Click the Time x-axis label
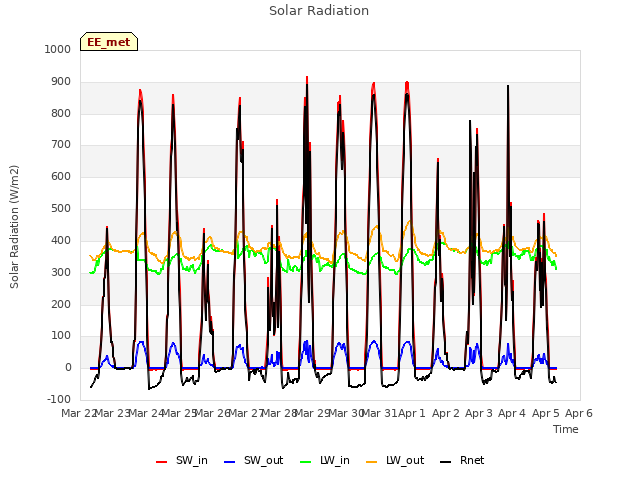This screenshot has height=480, width=640. [x=566, y=429]
